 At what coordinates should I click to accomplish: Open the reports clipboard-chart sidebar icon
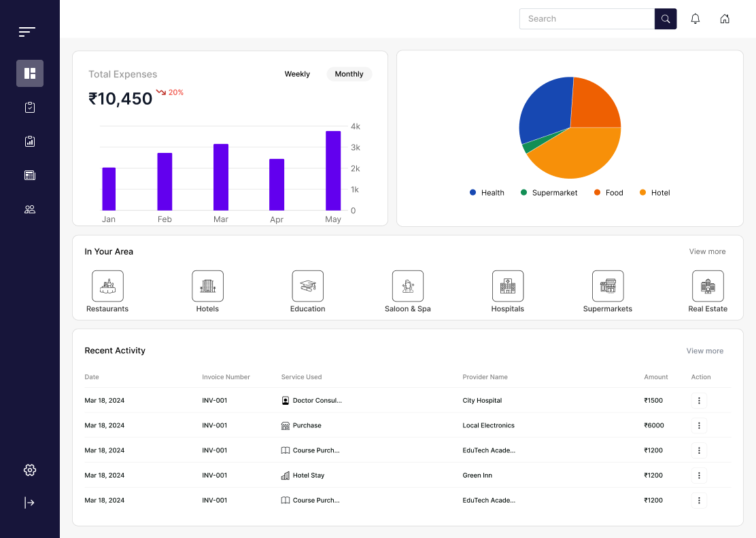click(29, 141)
